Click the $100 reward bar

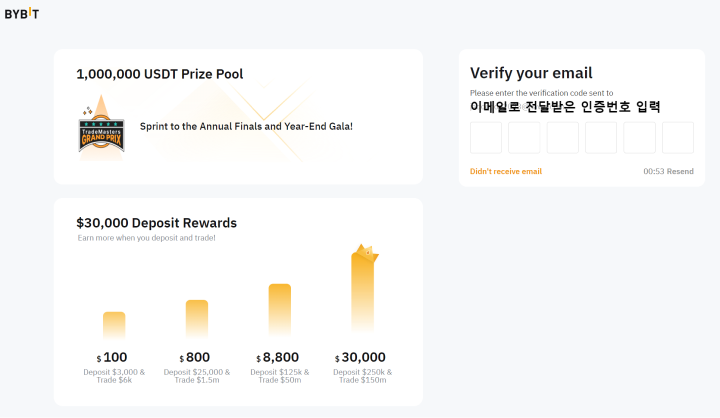[x=114, y=326]
